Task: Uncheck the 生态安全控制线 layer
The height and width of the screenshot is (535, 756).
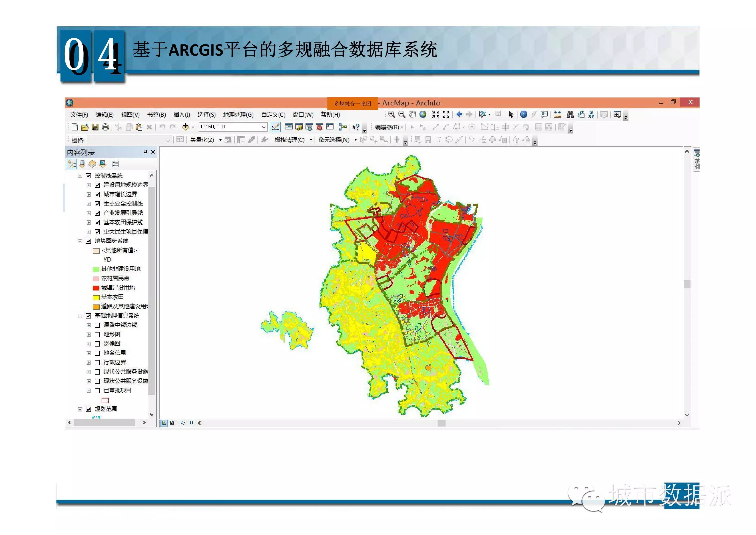Action: click(x=97, y=204)
